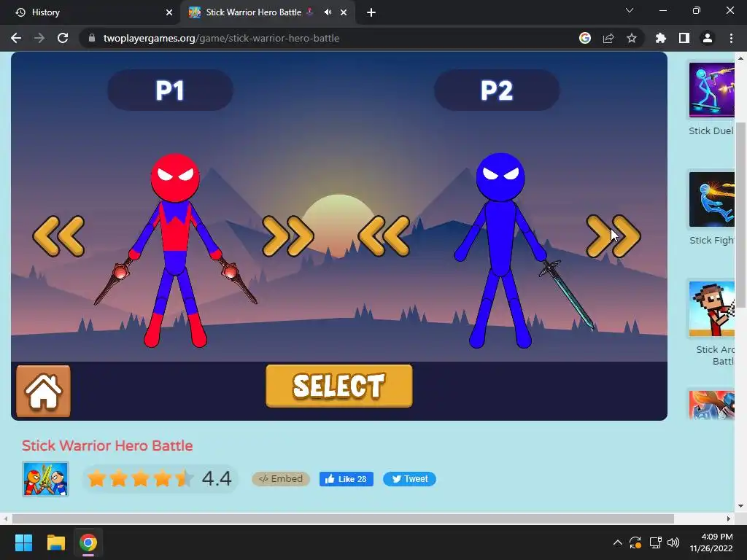747x560 pixels.
Task: Show hidden system tray icons
Action: [x=617, y=542]
